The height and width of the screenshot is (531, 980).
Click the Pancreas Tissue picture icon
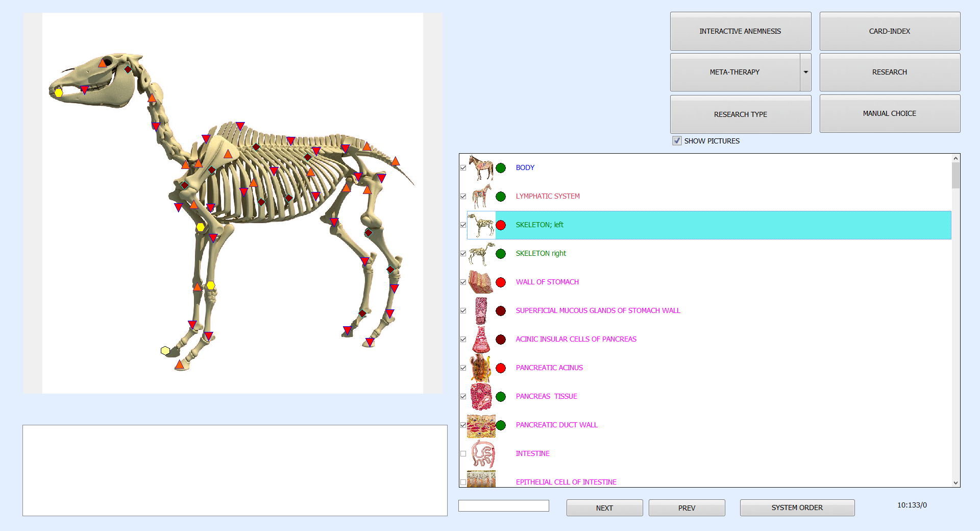pos(481,397)
